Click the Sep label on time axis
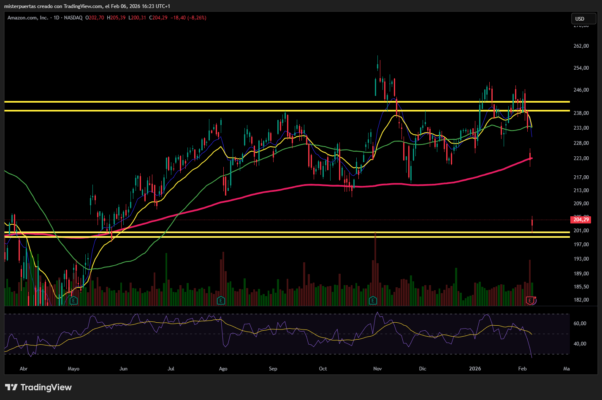The height and width of the screenshot is (400, 602). (x=273, y=367)
